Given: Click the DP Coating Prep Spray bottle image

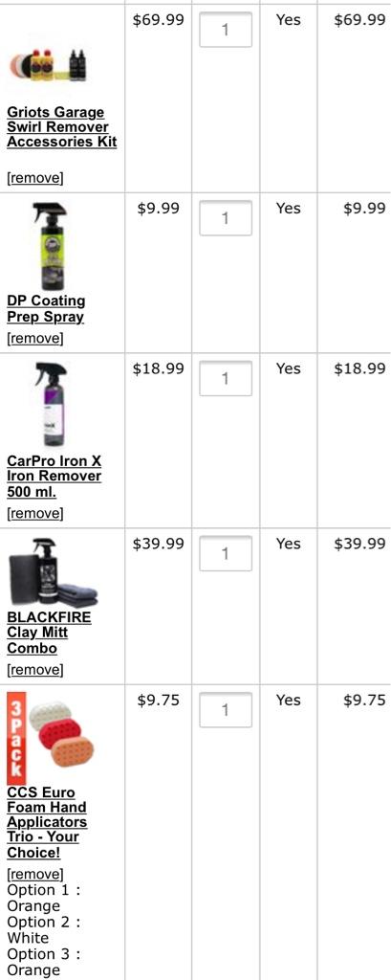Looking at the screenshot, I should 52,245.
